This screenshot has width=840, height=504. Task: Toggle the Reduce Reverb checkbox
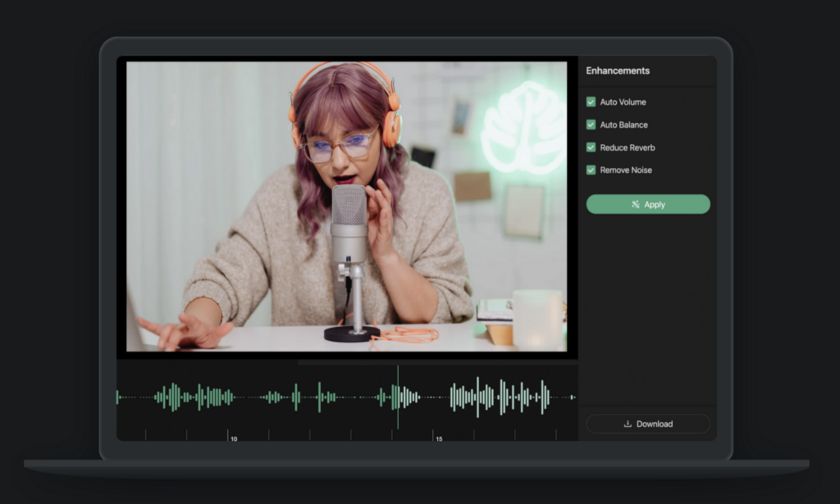click(591, 148)
